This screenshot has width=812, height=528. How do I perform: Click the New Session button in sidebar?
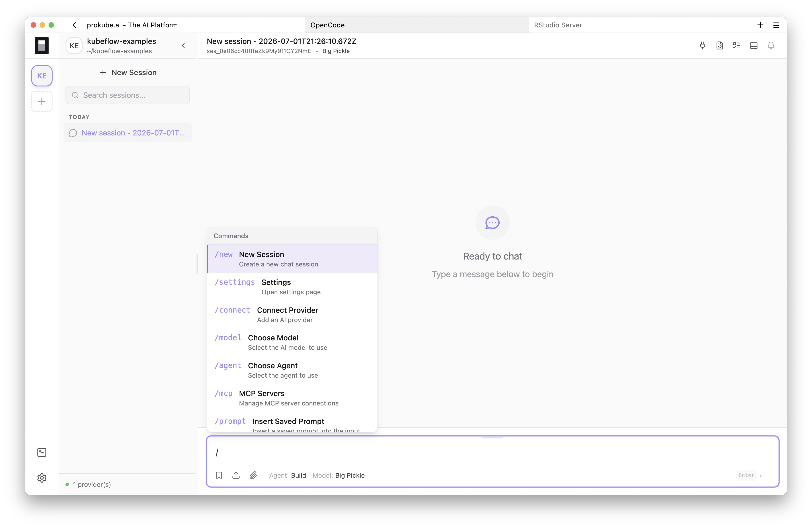(x=128, y=72)
